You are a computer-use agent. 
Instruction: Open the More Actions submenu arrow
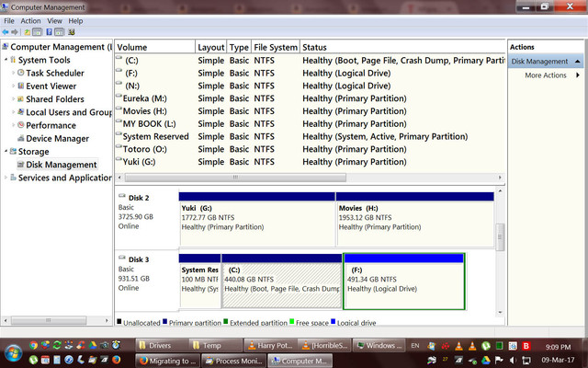[x=578, y=75]
